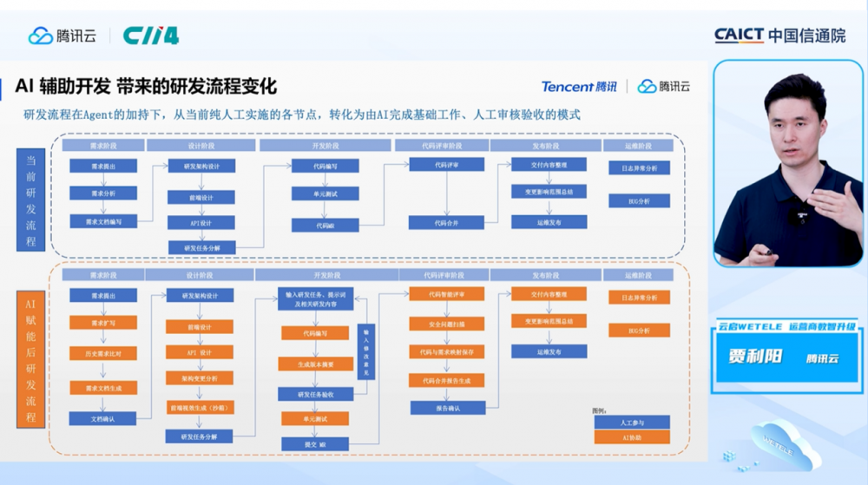Image resolution: width=868 pixels, height=485 pixels.
Task: Click the speaker video thumbnail
Action: coord(787,164)
